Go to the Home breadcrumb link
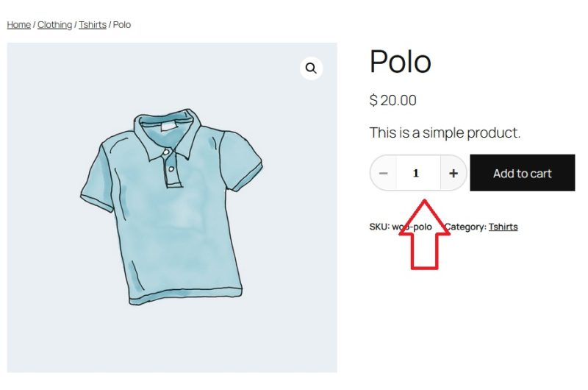 [x=19, y=25]
